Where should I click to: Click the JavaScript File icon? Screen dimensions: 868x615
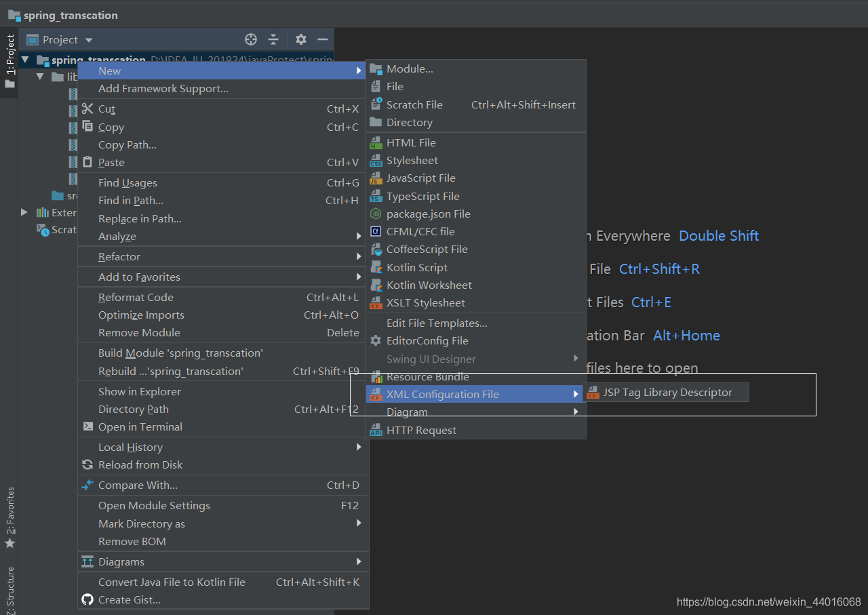[x=376, y=178]
